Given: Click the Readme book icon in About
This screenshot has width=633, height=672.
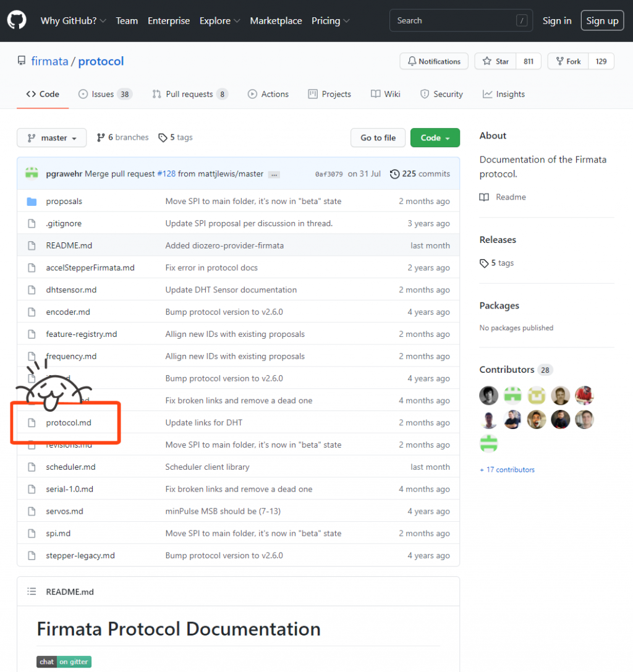Looking at the screenshot, I should coord(484,197).
